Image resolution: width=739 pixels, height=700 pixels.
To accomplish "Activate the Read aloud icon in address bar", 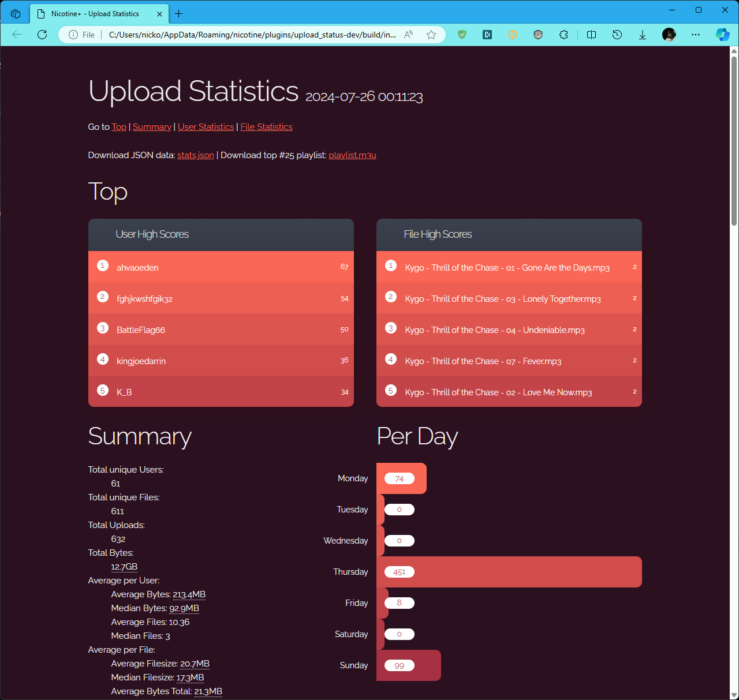I will [409, 35].
